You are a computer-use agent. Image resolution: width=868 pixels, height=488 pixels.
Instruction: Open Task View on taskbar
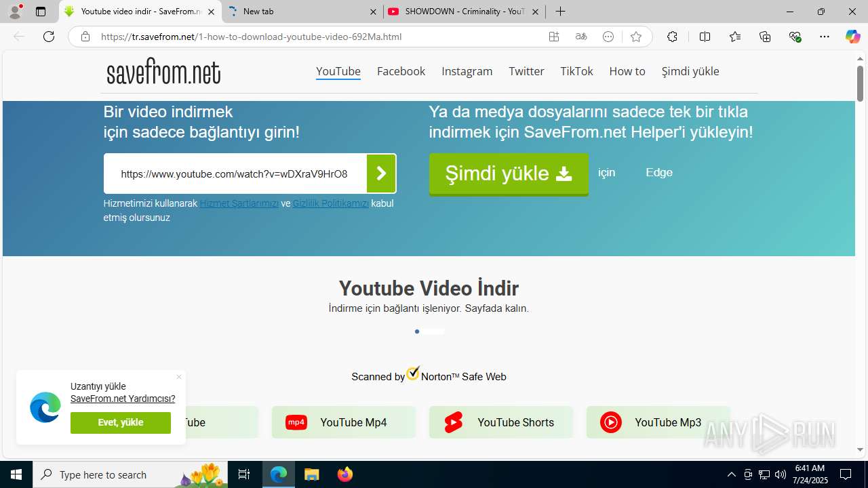pyautogui.click(x=244, y=474)
